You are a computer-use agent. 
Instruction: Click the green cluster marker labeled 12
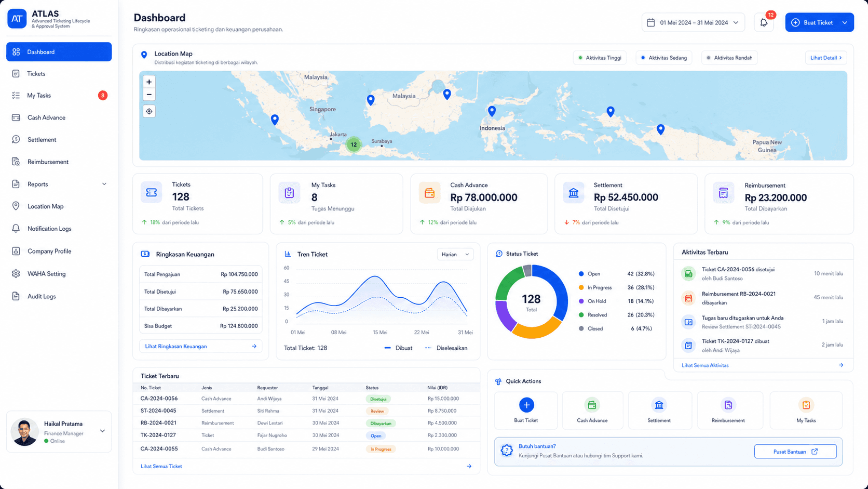pos(354,144)
